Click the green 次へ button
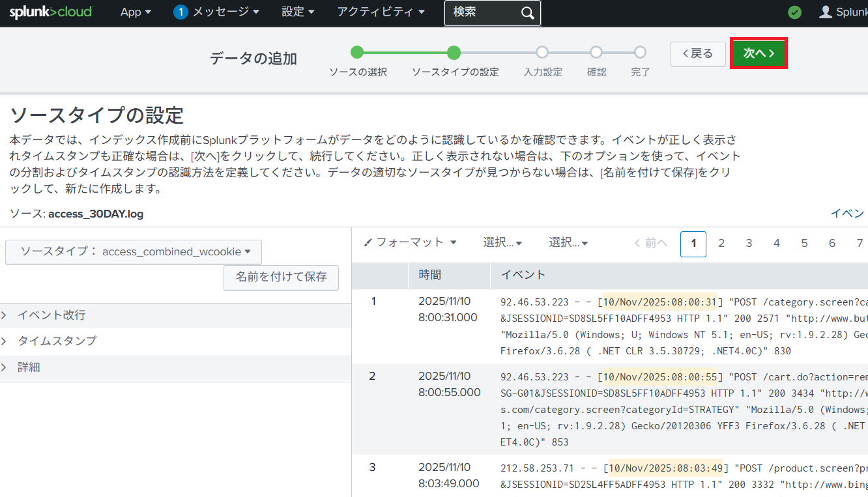 coord(759,53)
